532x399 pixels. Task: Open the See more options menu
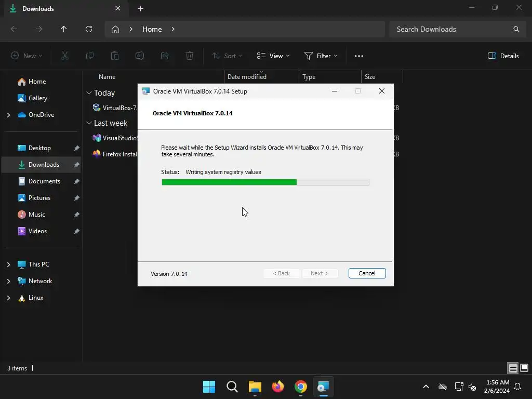(359, 56)
